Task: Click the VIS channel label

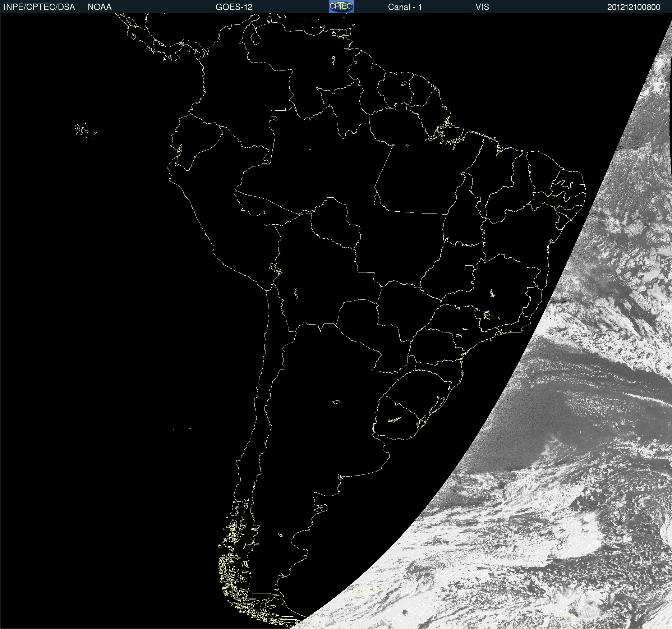Action: (x=482, y=7)
